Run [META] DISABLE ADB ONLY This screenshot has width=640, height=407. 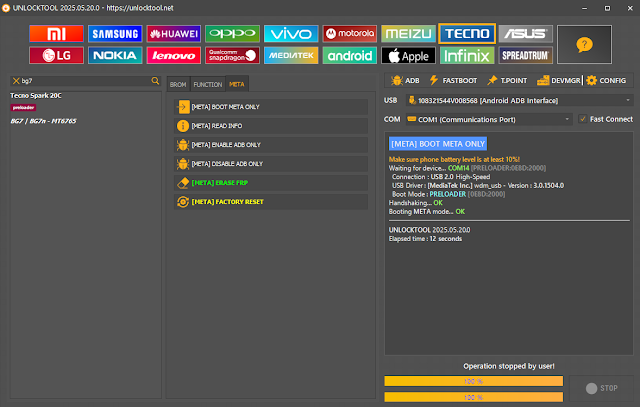pyautogui.click(x=271, y=164)
